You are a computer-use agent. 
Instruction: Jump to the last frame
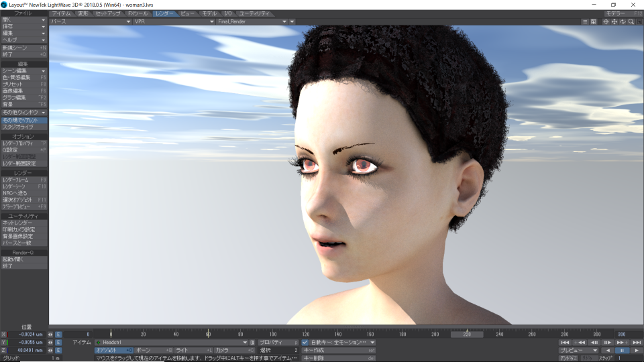(x=637, y=343)
